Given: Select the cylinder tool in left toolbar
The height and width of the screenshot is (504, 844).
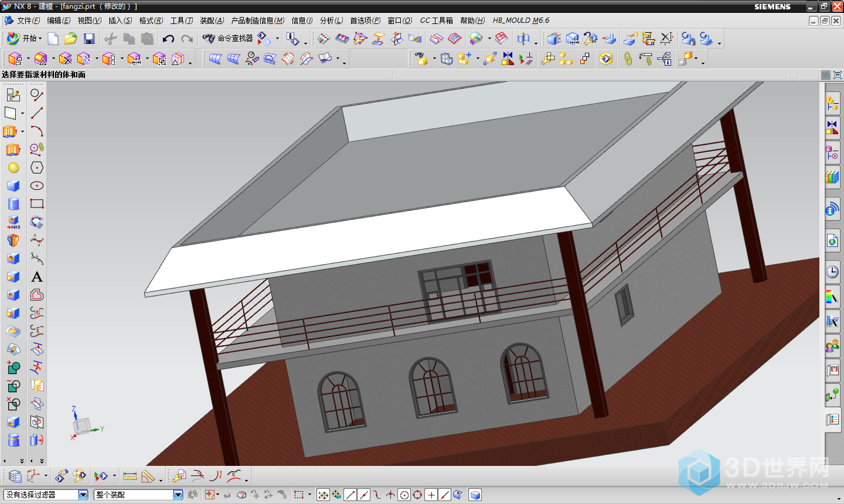Looking at the screenshot, I should (13, 204).
